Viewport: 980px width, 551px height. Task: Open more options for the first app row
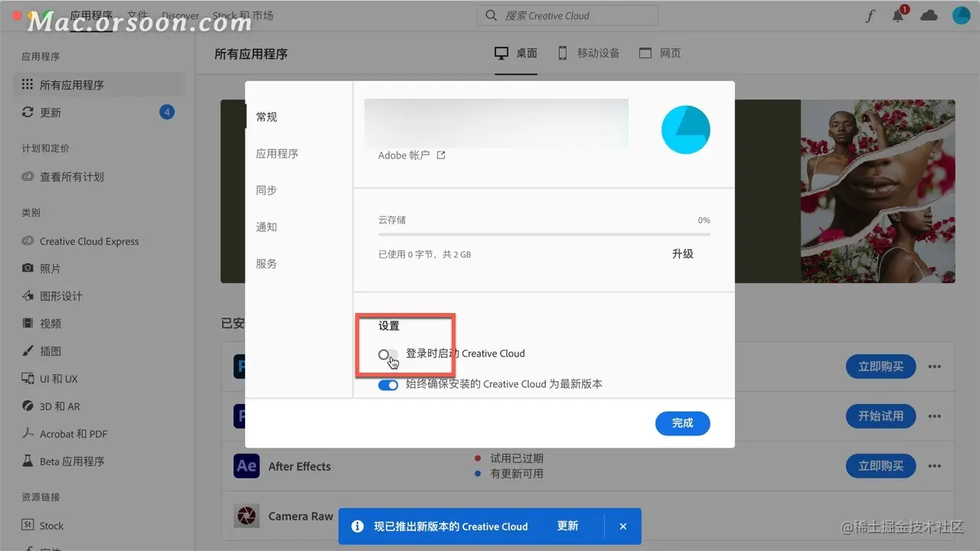point(934,367)
